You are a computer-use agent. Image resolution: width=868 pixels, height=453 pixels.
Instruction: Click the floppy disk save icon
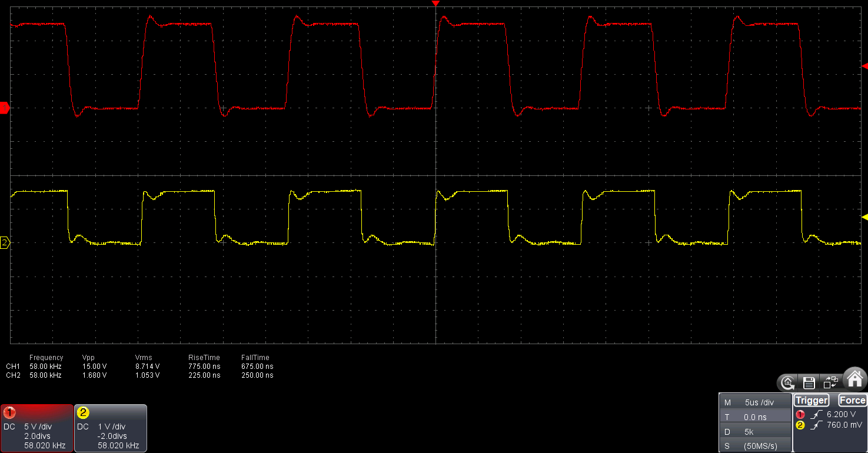click(x=809, y=383)
